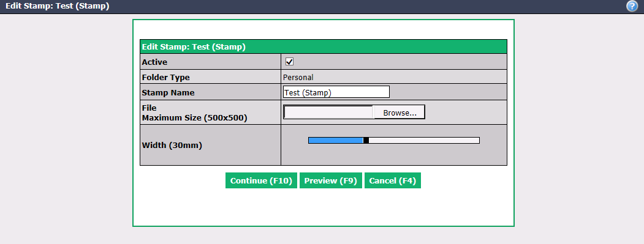Click the Folder Type label
The width and height of the screenshot is (644, 244).
(166, 77)
